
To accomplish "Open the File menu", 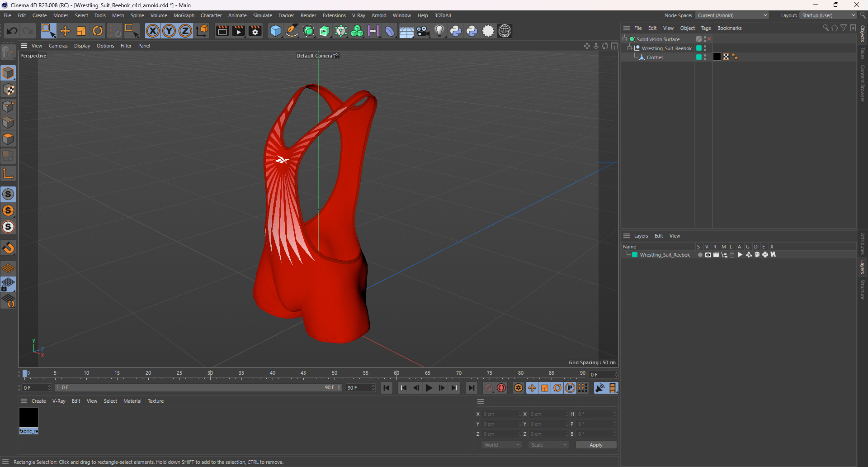I will pos(7,15).
